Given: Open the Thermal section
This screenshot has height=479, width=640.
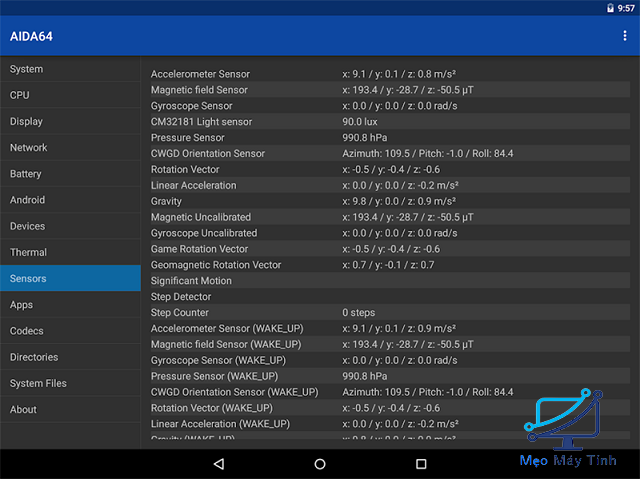Looking at the screenshot, I should click(71, 252).
